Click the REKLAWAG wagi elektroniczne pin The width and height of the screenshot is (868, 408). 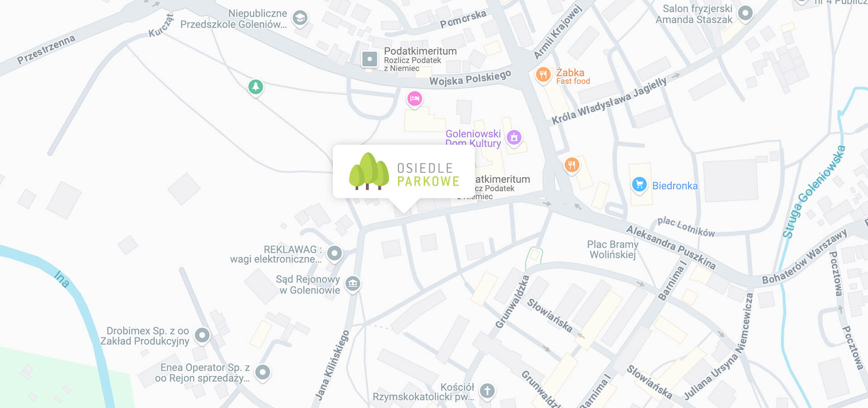[335, 254]
